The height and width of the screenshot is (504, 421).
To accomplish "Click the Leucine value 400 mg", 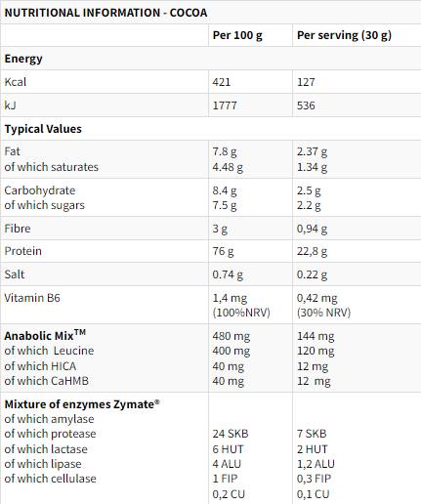I will coord(232,351).
